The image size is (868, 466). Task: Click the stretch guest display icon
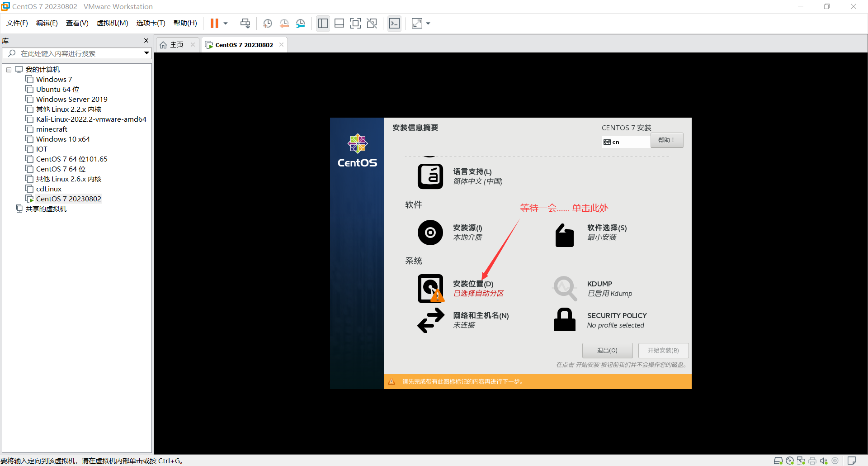coord(417,24)
